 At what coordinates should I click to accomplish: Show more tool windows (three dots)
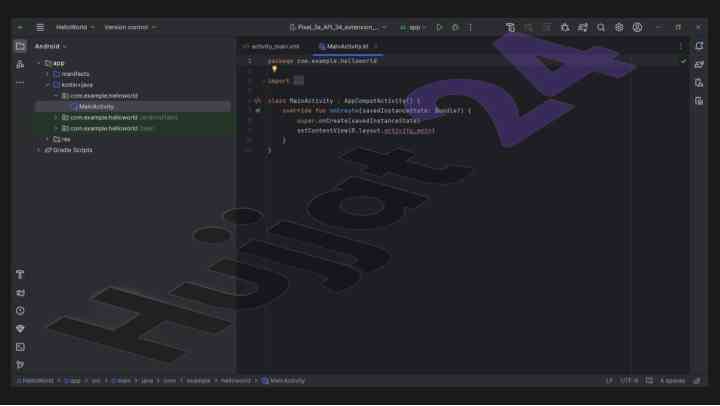(20, 84)
